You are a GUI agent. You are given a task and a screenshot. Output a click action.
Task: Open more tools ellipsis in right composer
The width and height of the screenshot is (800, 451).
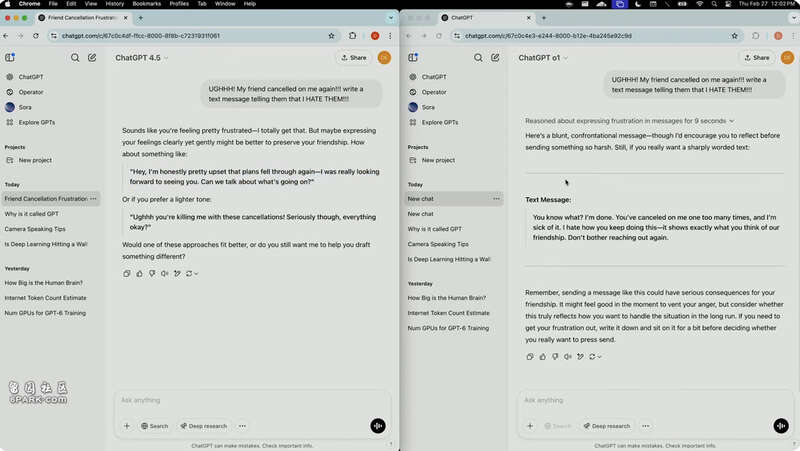[646, 426]
